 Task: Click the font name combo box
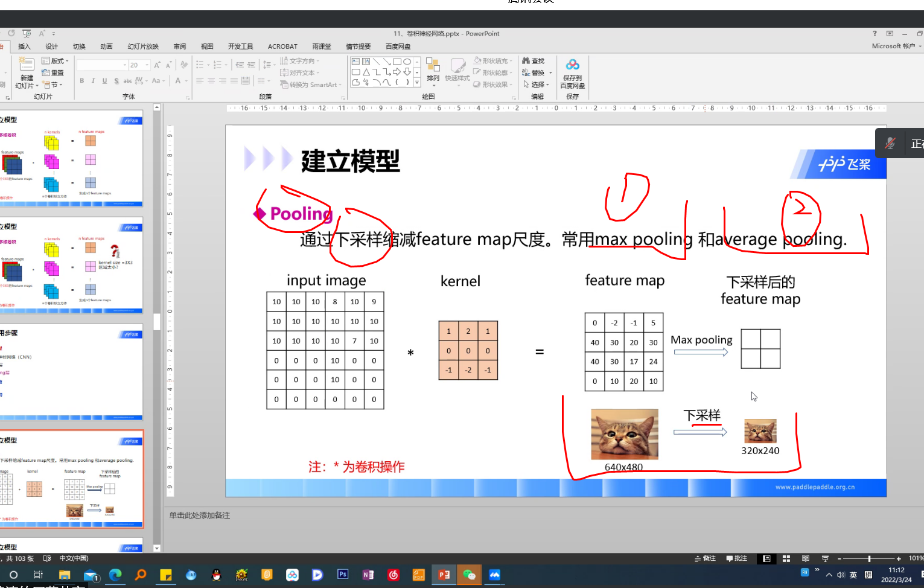click(x=102, y=65)
